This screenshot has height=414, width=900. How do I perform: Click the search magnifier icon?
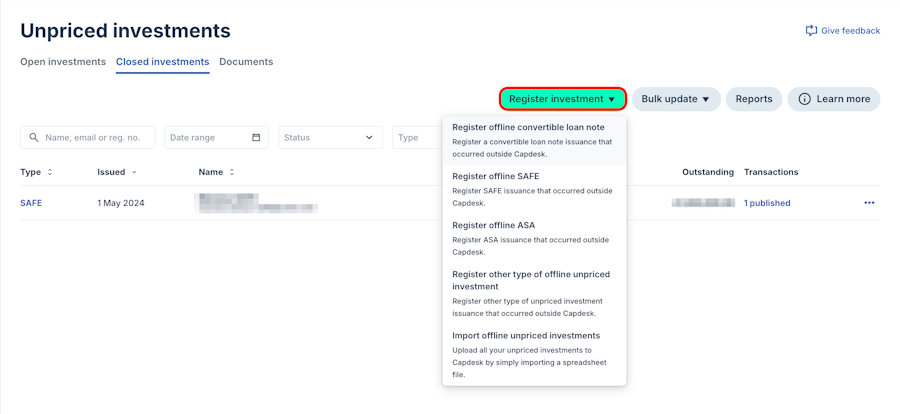(x=34, y=138)
